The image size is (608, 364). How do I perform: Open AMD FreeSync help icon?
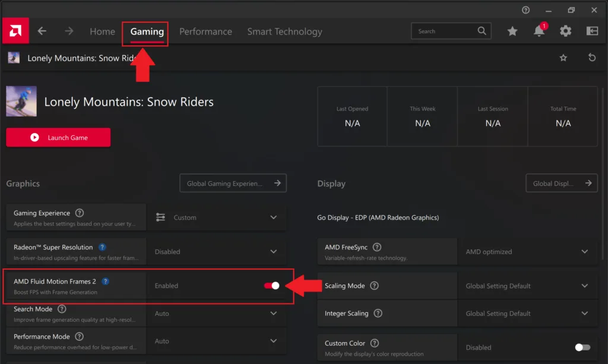pyautogui.click(x=377, y=247)
